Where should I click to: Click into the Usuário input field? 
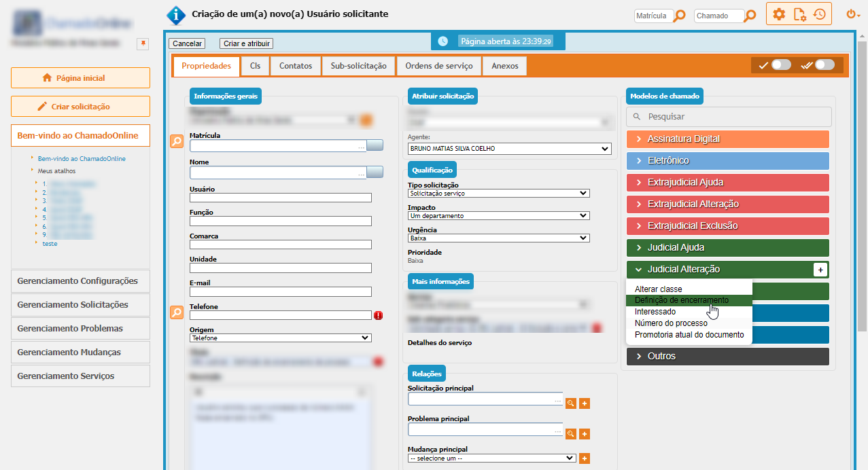281,198
